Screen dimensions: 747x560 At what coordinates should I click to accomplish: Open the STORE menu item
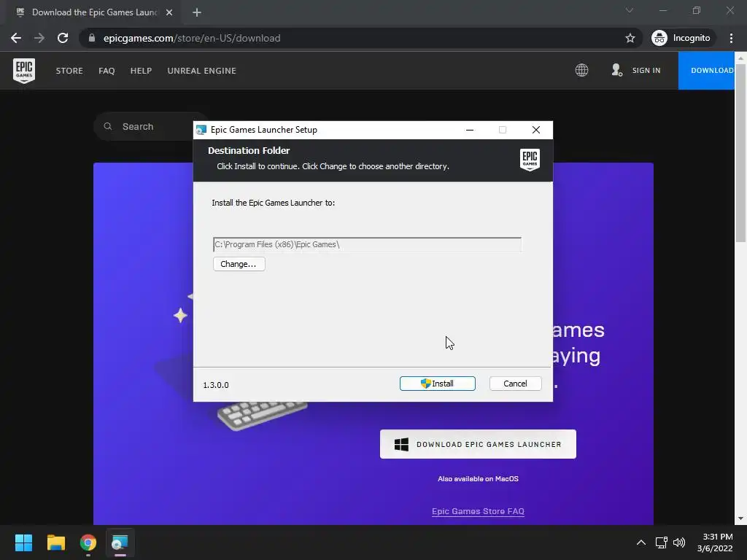[69, 71]
